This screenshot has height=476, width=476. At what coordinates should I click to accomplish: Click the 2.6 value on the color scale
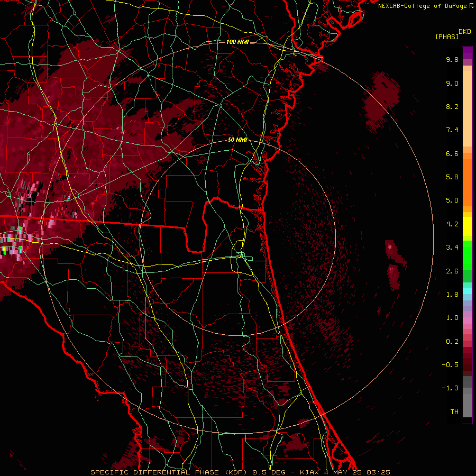point(452,271)
